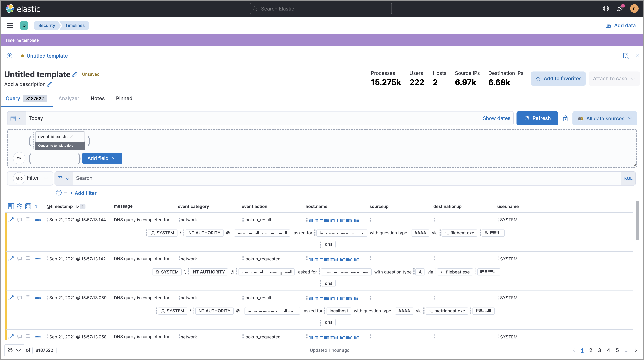Enter full screen mode for the events table
Screen dimensions: 644x360
28,206
